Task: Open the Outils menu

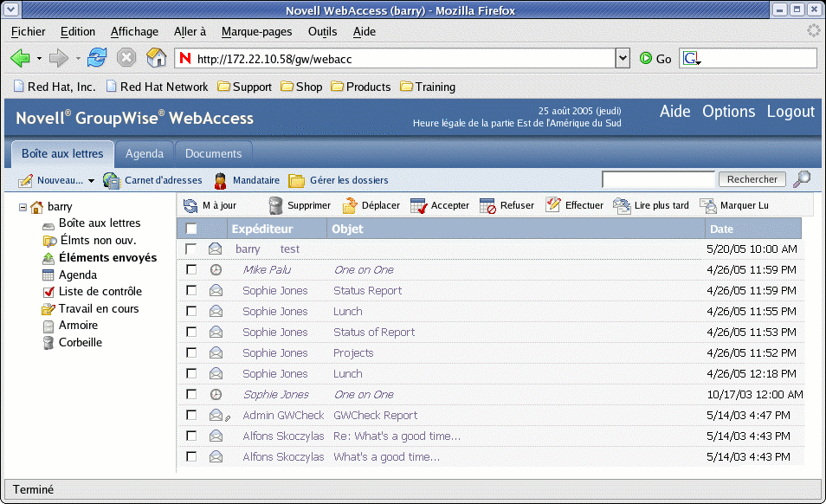Action: click(322, 31)
